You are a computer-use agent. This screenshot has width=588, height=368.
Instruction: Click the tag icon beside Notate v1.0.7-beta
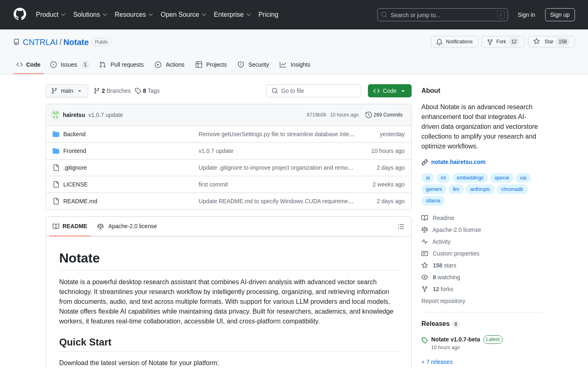point(425,340)
